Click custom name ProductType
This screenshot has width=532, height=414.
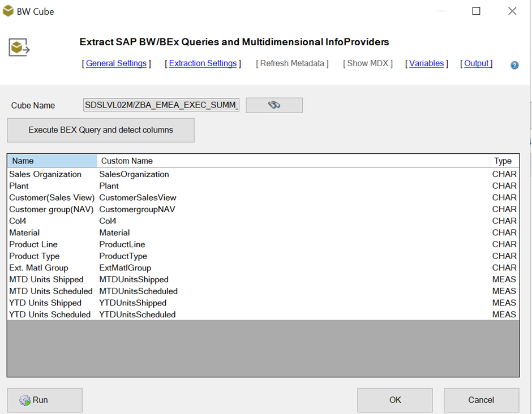(x=123, y=256)
